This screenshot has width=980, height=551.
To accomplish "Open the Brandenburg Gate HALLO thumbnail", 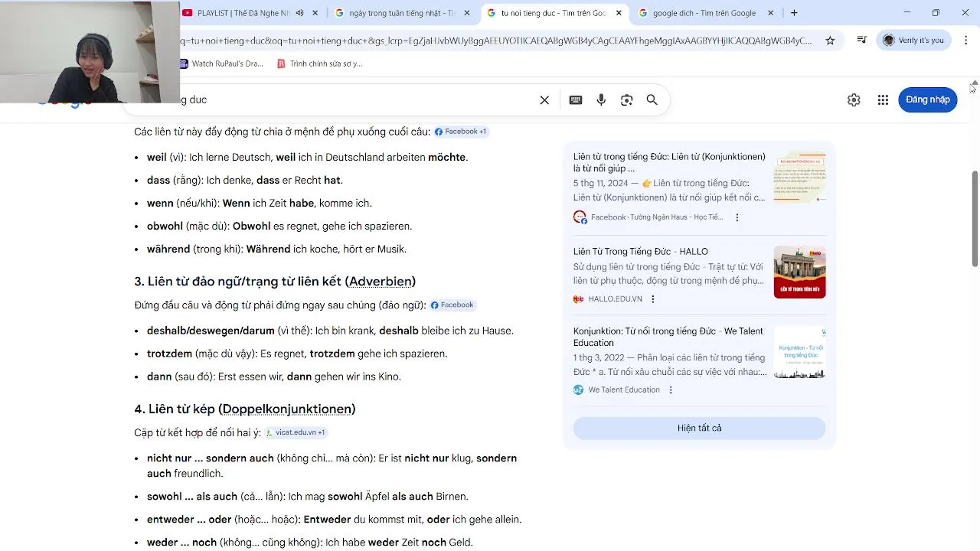I will (x=799, y=272).
